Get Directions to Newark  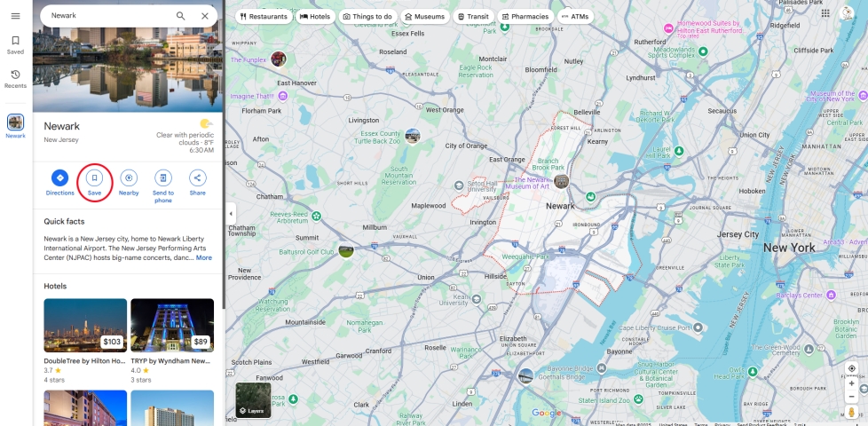click(x=59, y=183)
